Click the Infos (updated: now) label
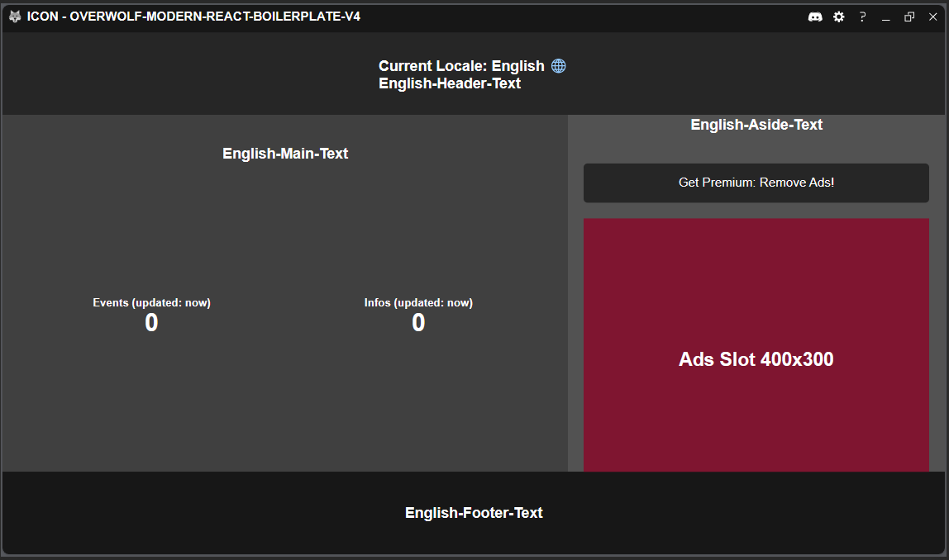The height and width of the screenshot is (560, 949). pyautogui.click(x=418, y=302)
